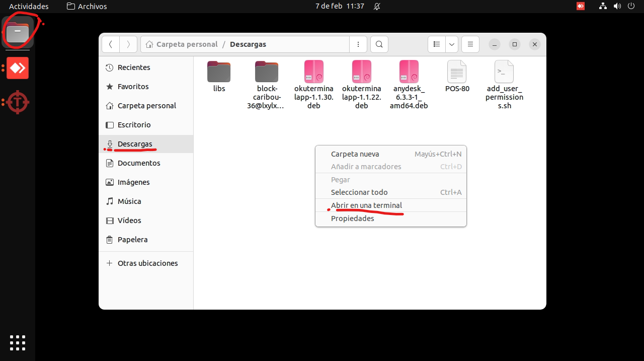The image size is (644, 361).
Task: Select the add_user_permissions.sh script file
Action: [x=504, y=72]
